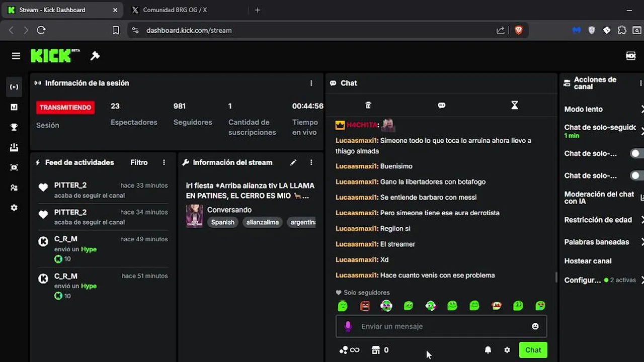Open the hamburger navigation menu
The image size is (644, 362).
click(x=16, y=56)
